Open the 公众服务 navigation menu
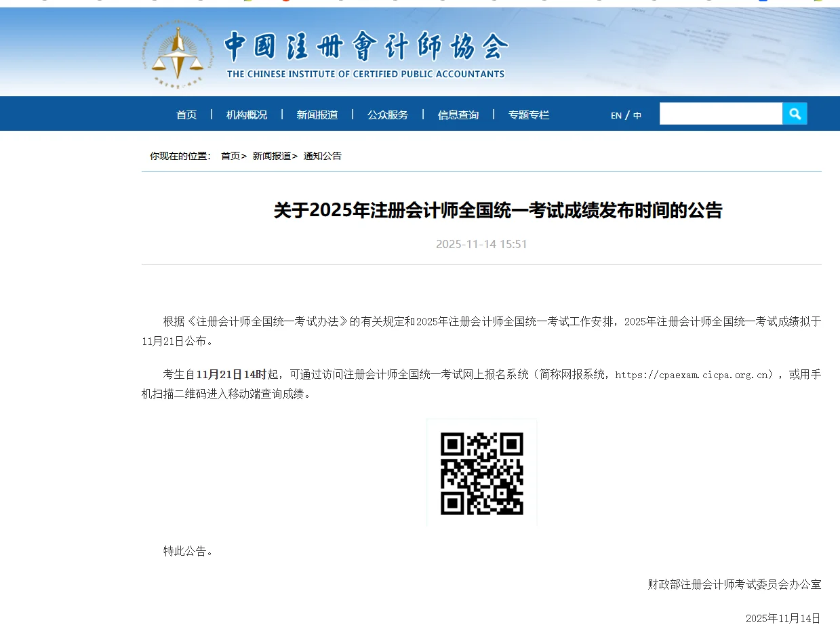 tap(387, 115)
